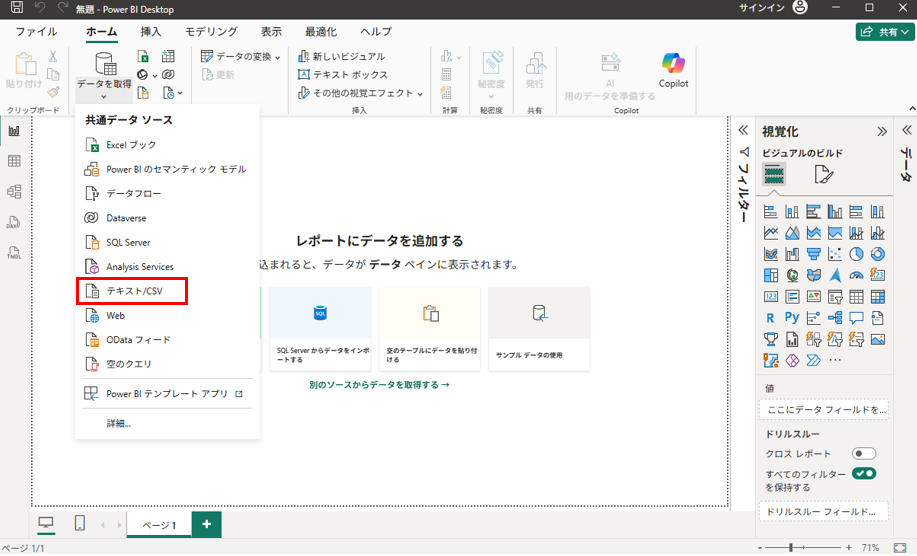The image size is (917, 556).
Task: Choose Excel ブック from data sources menu
Action: (x=167, y=145)
